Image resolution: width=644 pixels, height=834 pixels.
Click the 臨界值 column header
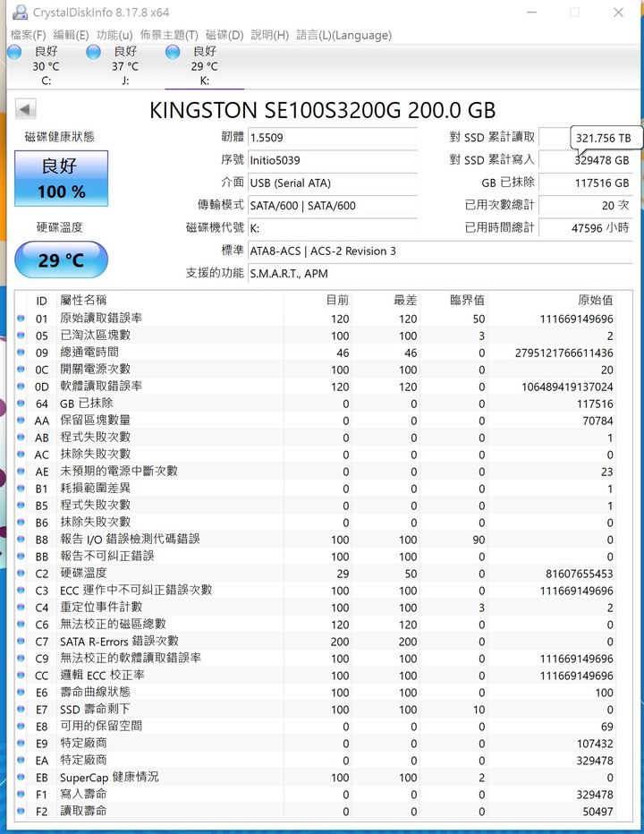pos(453,301)
